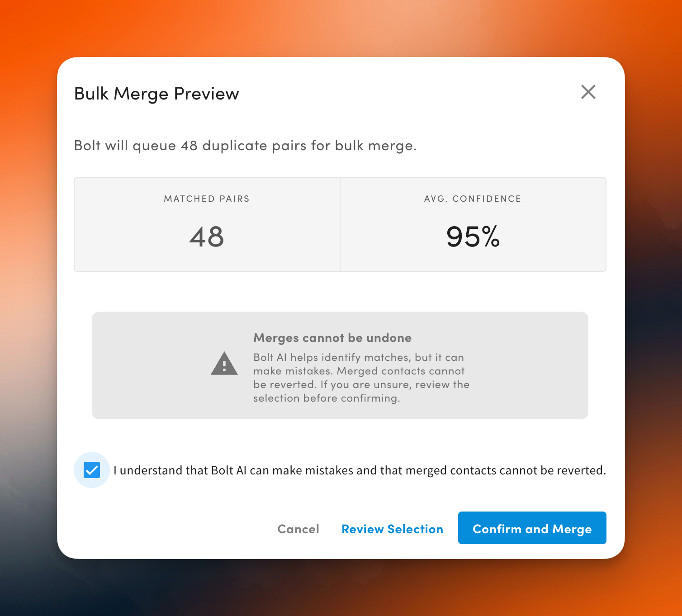
Task: Select the Avg. Confidence stat card
Action: 473,224
